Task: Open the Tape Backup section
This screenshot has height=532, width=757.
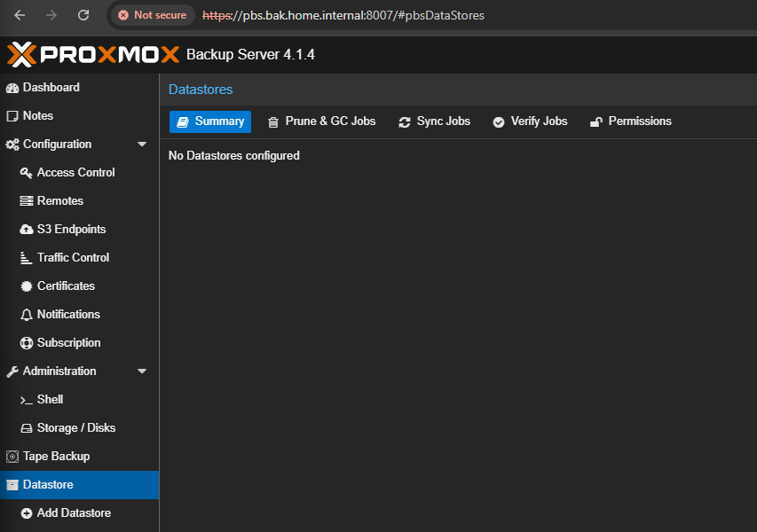Action: tap(57, 457)
